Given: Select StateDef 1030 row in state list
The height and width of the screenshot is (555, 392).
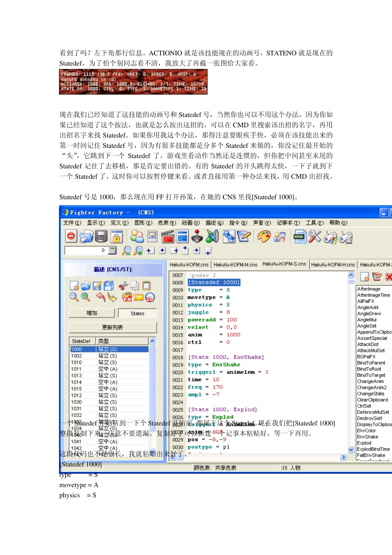Looking at the screenshot, I should point(109,402).
